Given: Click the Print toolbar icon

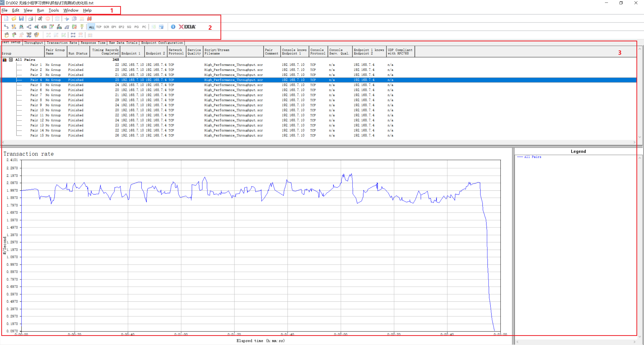Looking at the screenshot, I should [31, 19].
